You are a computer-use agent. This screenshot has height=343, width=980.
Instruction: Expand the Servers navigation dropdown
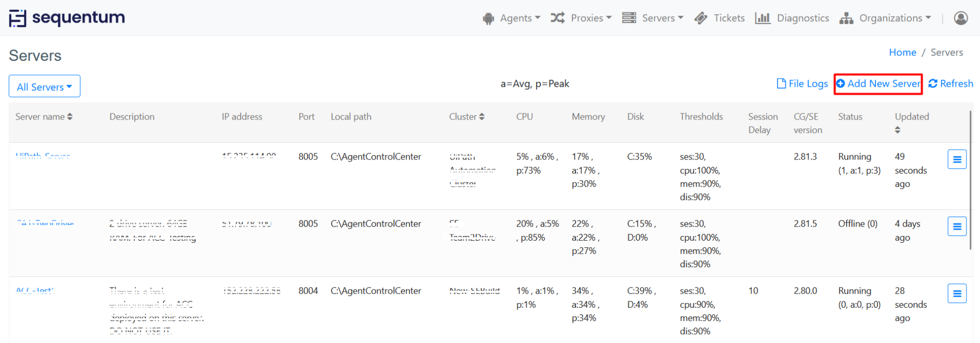pyautogui.click(x=653, y=18)
